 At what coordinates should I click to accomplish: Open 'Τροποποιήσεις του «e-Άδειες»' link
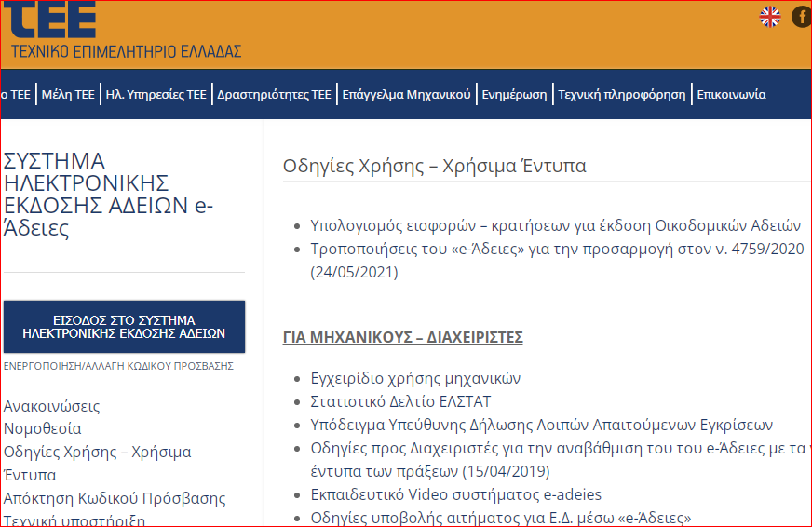[557, 261]
